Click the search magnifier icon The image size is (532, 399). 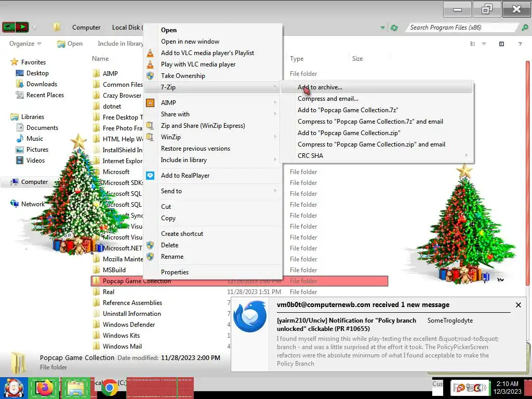(525, 28)
